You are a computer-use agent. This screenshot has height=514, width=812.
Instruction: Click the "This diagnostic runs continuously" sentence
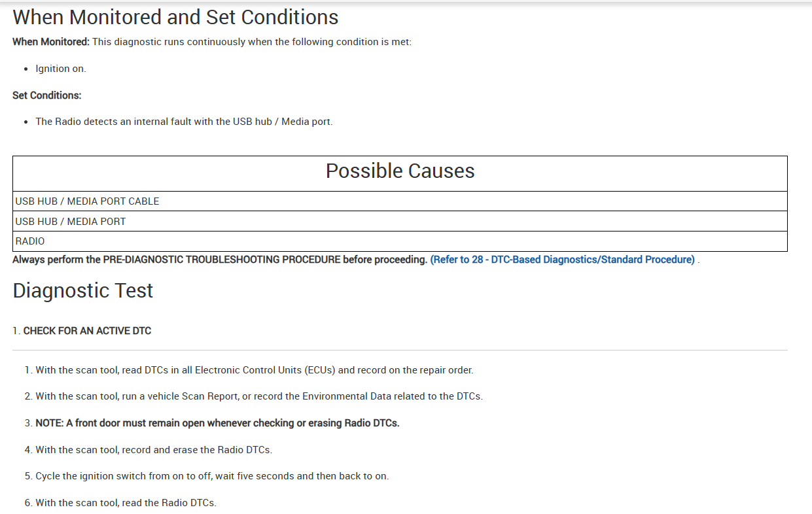click(252, 42)
